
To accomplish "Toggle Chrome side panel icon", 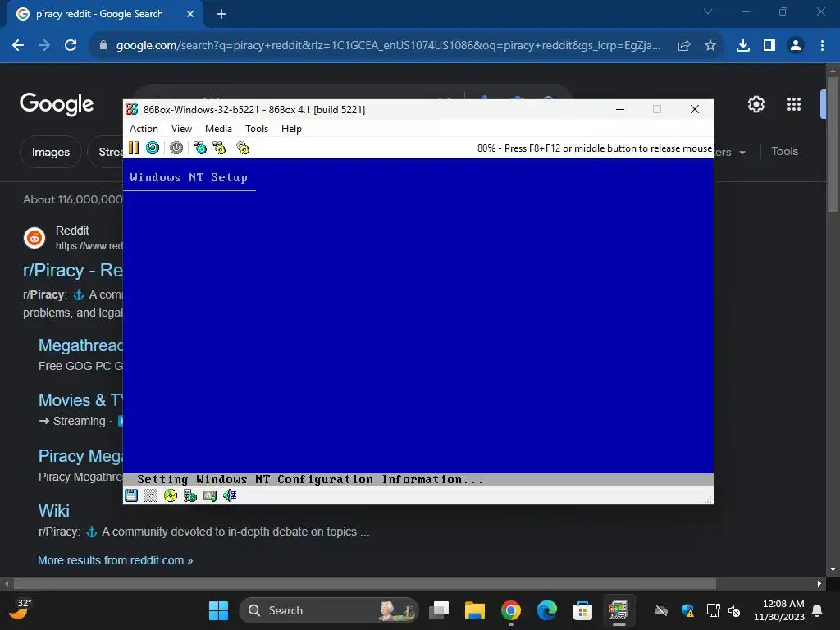I will 769,46.
